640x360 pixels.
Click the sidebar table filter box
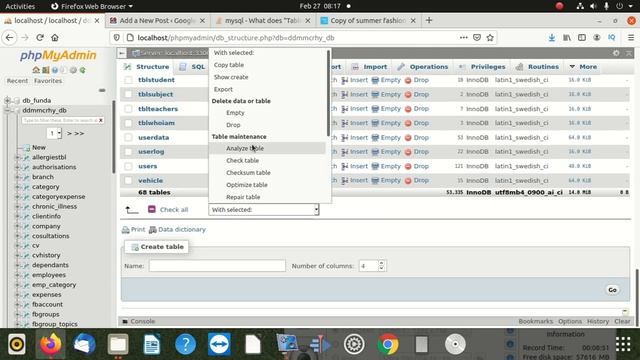pos(60,120)
